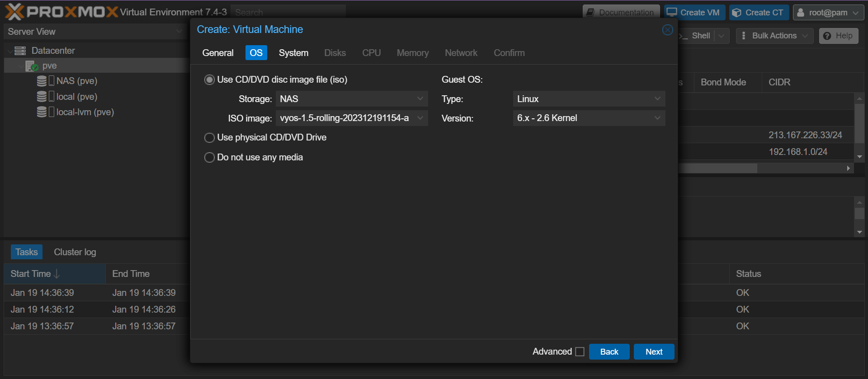Click the Shell button
The height and width of the screenshot is (379, 868).
pos(697,36)
